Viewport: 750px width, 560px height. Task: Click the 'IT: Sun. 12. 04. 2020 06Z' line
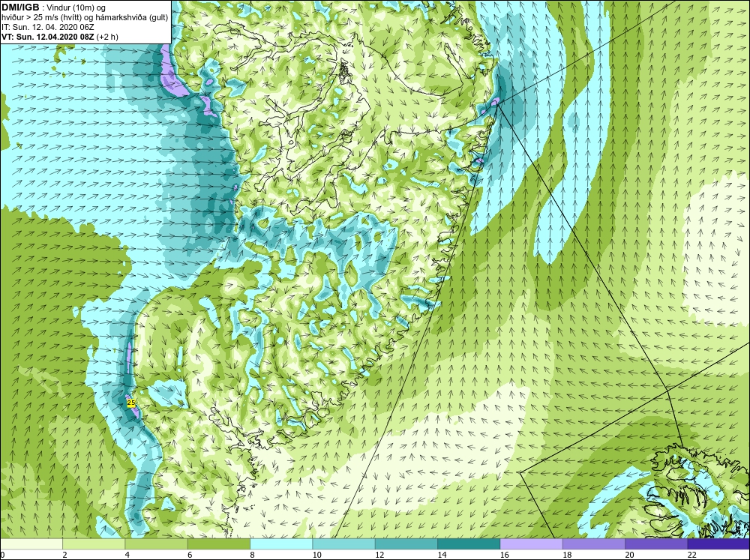(48, 27)
